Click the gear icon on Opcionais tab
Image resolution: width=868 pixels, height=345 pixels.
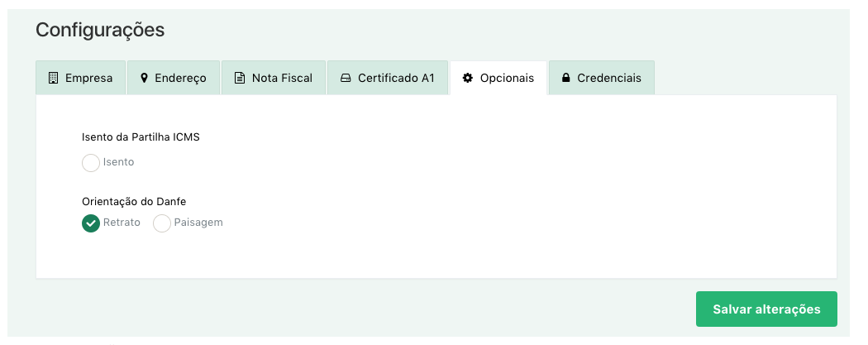467,78
